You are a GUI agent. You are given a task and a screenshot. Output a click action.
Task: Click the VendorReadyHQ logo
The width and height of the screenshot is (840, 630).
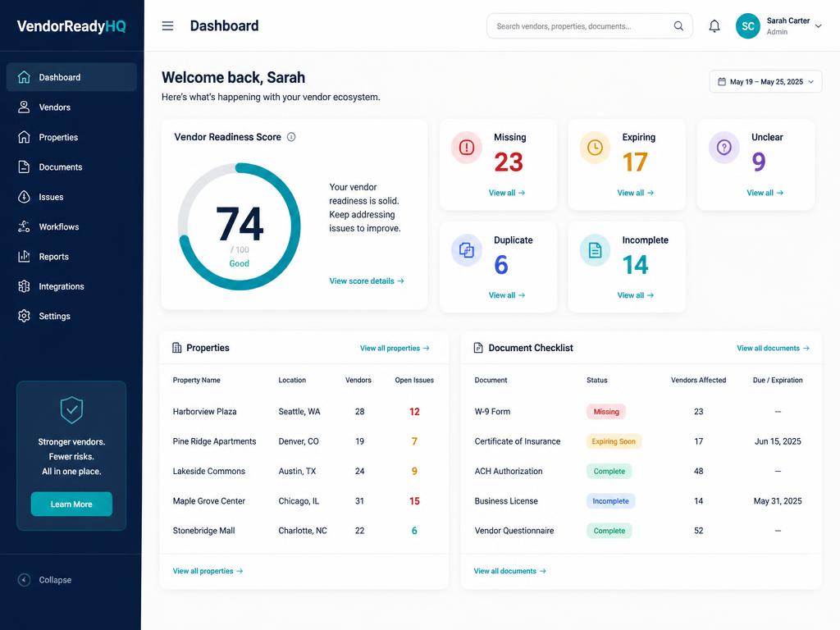point(71,25)
